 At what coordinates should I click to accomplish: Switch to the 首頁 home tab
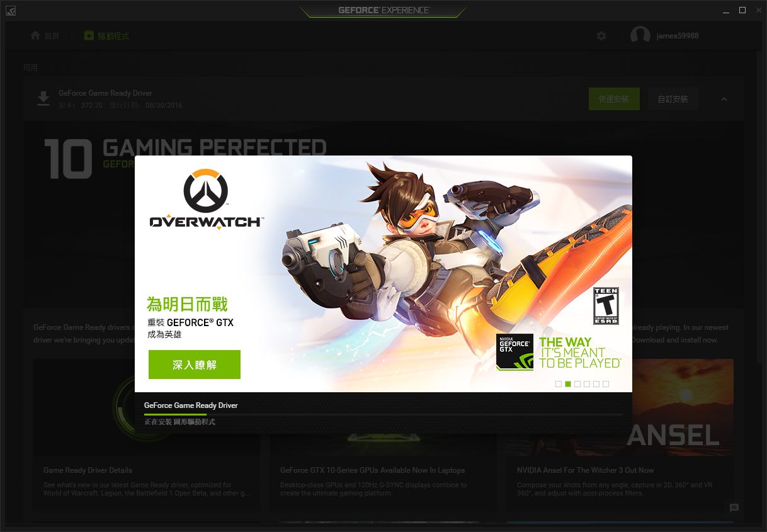45,36
